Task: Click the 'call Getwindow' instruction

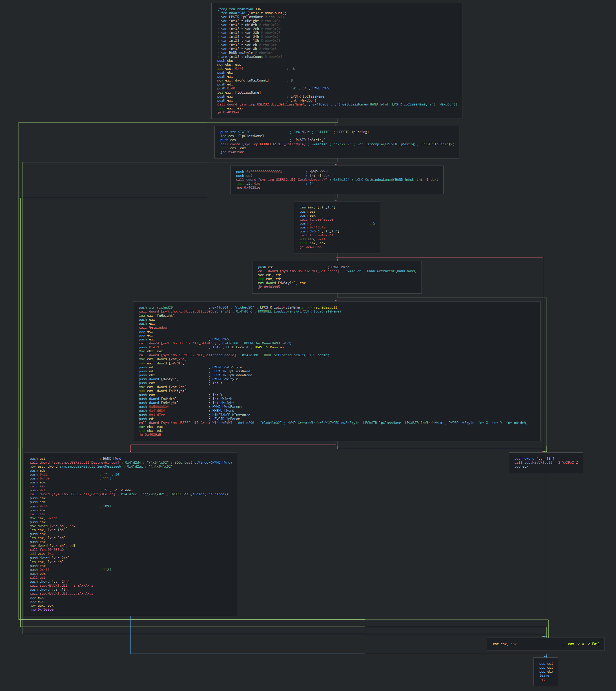Action: (153, 327)
